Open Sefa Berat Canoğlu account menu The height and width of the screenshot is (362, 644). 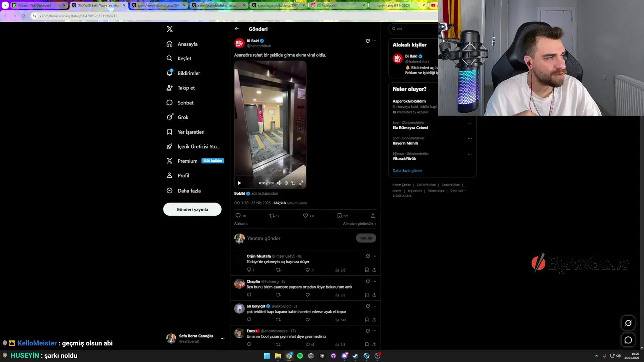point(196,338)
